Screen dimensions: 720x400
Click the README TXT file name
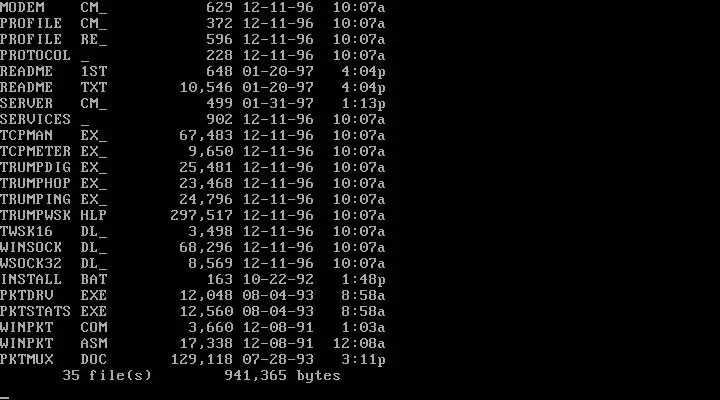pyautogui.click(x=53, y=87)
